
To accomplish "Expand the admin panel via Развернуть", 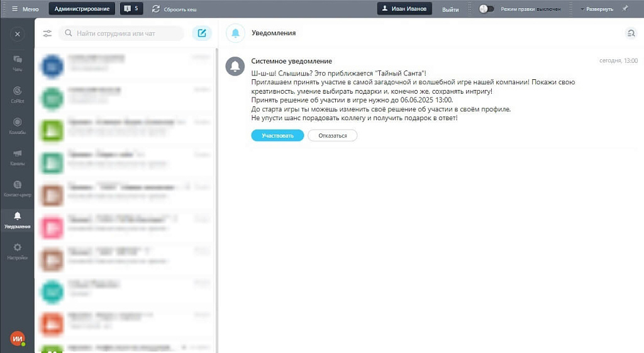I will coord(596,9).
